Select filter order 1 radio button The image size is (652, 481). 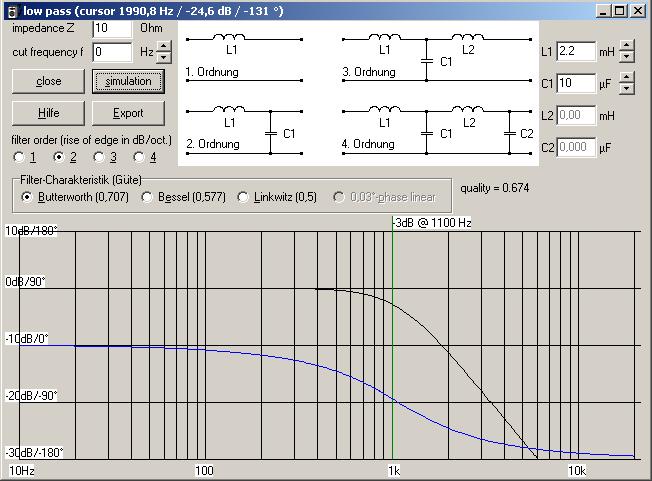coord(19,157)
